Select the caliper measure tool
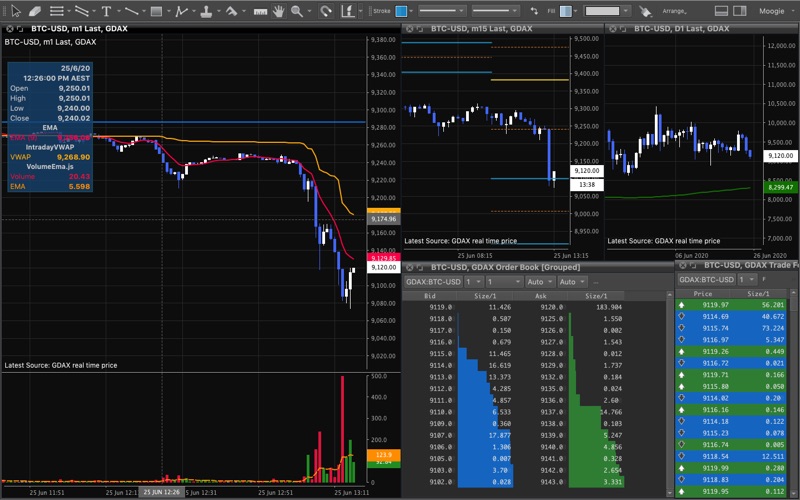The height and width of the screenshot is (500, 800). (231, 11)
